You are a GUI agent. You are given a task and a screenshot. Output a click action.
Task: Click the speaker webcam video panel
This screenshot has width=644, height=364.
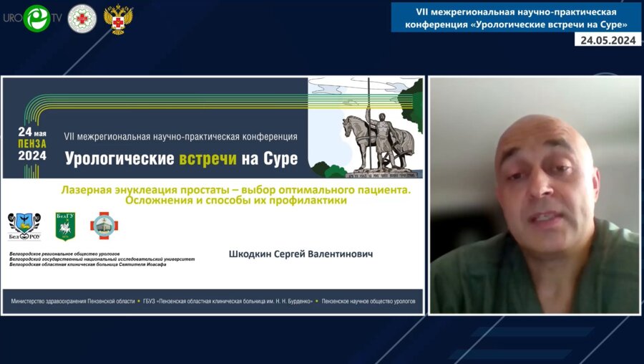tap(535, 196)
